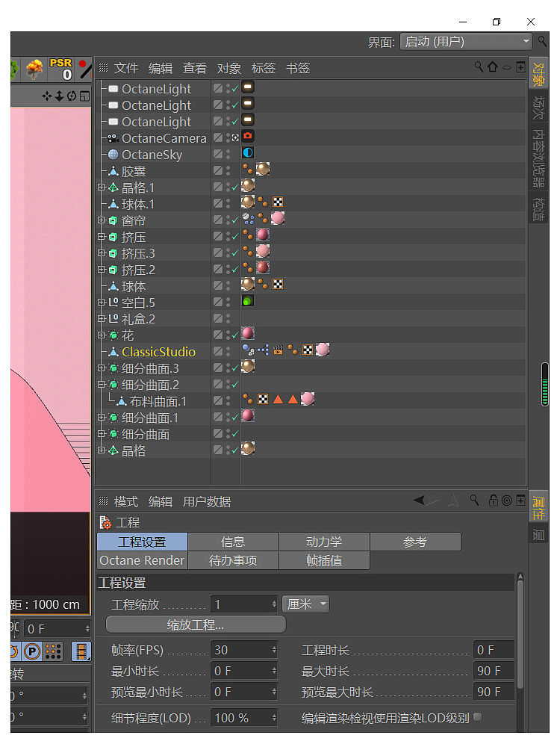Click the lock icon in attributes panel
Viewport: 560px width, 747px height.
click(494, 500)
